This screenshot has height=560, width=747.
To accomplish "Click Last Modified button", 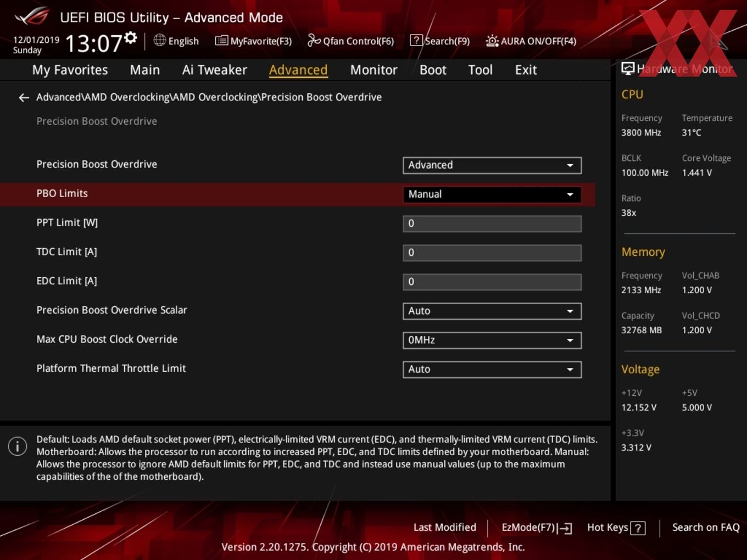I will click(x=444, y=528).
